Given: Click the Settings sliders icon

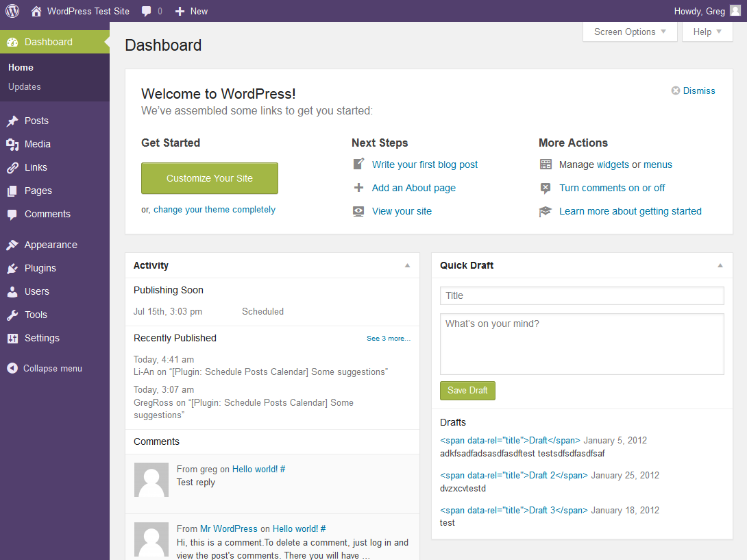Looking at the screenshot, I should pyautogui.click(x=12, y=339).
